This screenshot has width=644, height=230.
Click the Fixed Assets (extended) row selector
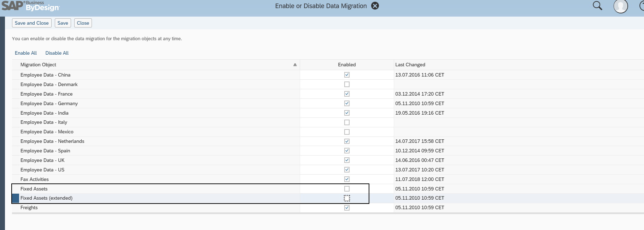click(16, 198)
